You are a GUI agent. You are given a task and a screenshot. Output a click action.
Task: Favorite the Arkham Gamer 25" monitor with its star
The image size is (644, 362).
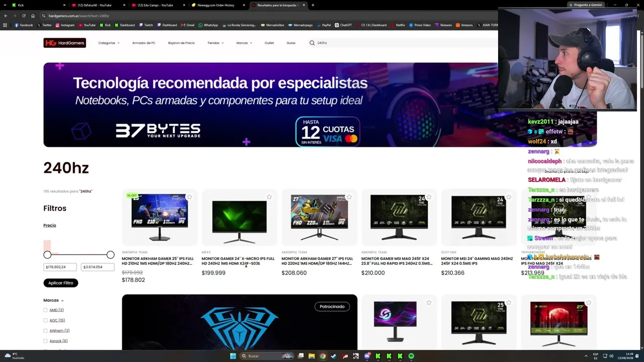click(189, 197)
